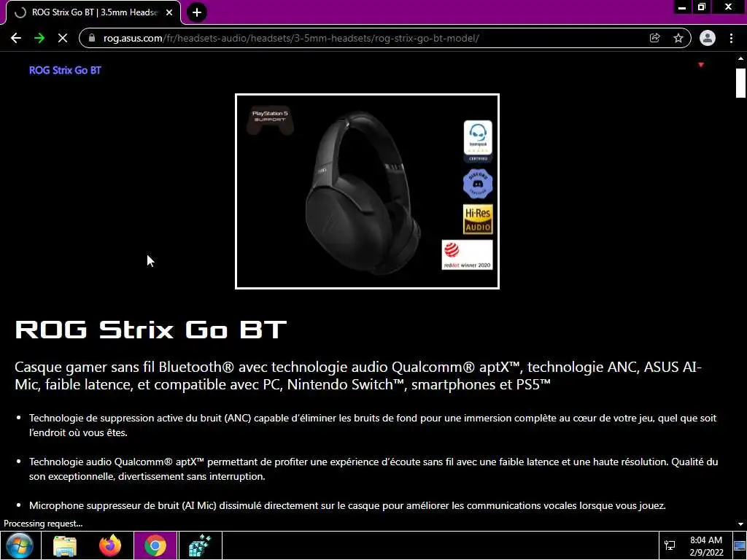Open File Explorer from taskbar
This screenshot has height=560, width=747.
[x=65, y=545]
